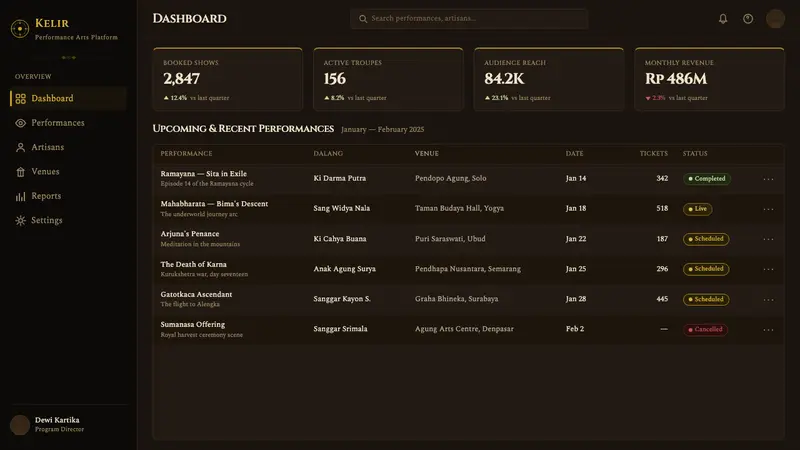Select the Audience Reach card
This screenshot has width=800, height=450.
point(548,79)
